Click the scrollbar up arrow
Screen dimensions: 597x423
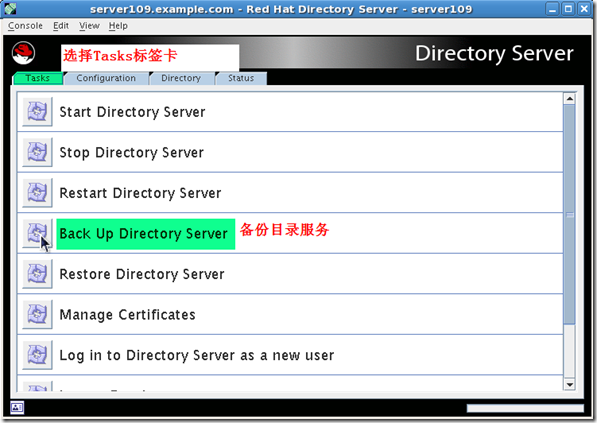[x=569, y=99]
